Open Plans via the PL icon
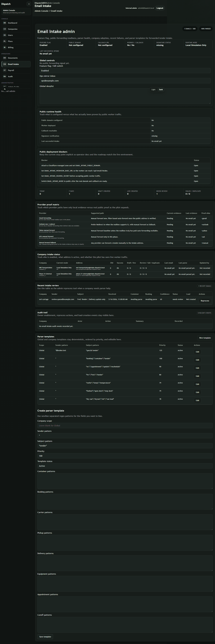Screen dimensions: 215x644 pos(4,41)
